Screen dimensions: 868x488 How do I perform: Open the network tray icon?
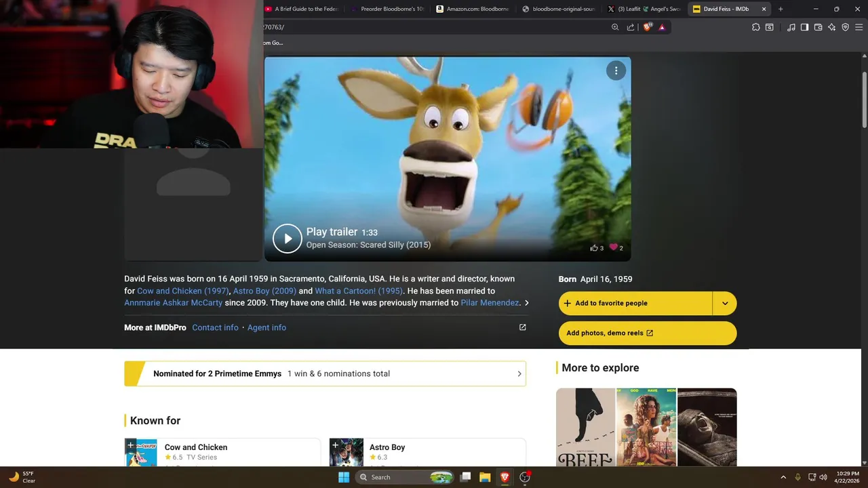pos(812,477)
